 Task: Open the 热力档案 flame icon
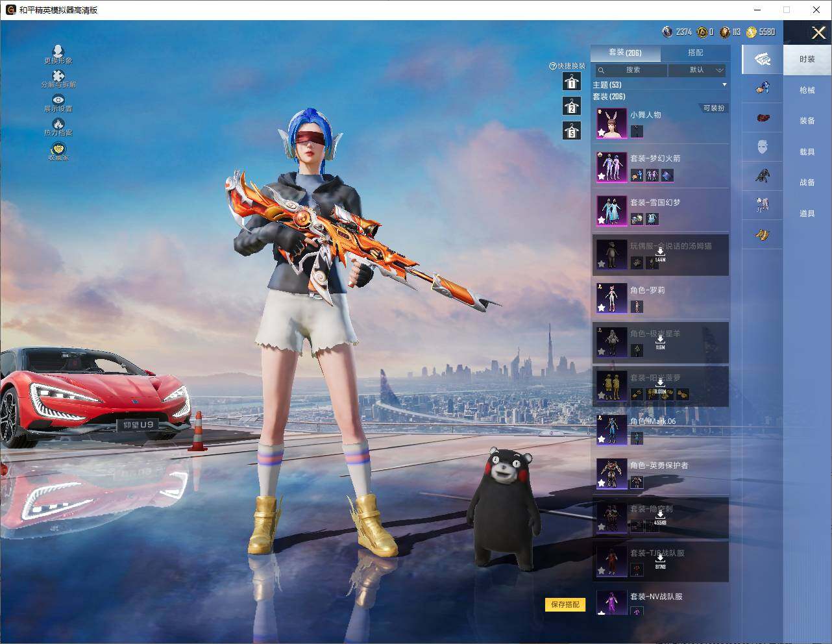(58, 127)
